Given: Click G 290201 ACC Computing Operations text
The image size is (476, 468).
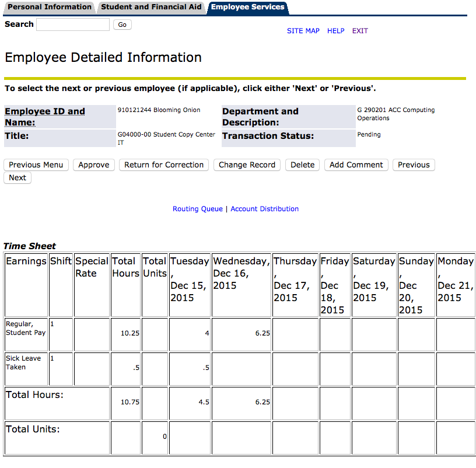Looking at the screenshot, I should (396, 114).
